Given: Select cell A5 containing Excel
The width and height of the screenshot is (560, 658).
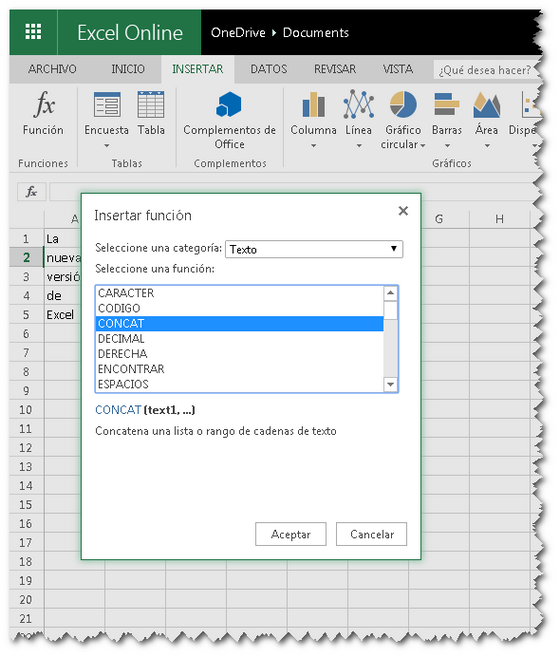Looking at the screenshot, I should coord(63,315).
